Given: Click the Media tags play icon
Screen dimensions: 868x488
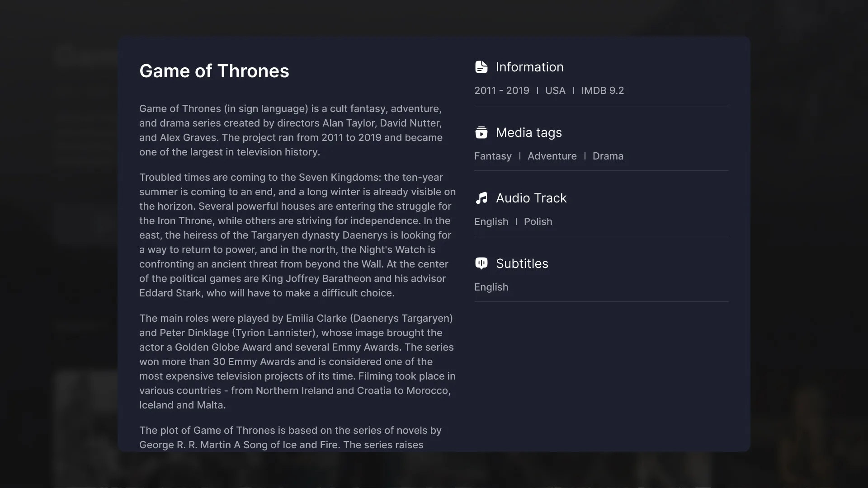Looking at the screenshot, I should pyautogui.click(x=481, y=132).
